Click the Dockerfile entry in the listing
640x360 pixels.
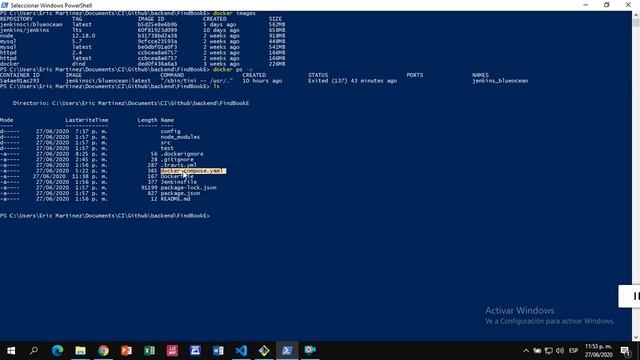(177, 176)
